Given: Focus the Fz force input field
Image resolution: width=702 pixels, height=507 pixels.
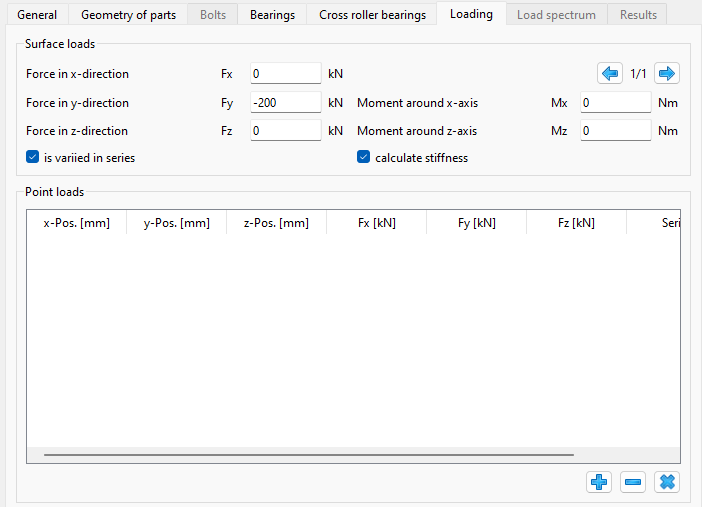Looking at the screenshot, I should [x=285, y=130].
